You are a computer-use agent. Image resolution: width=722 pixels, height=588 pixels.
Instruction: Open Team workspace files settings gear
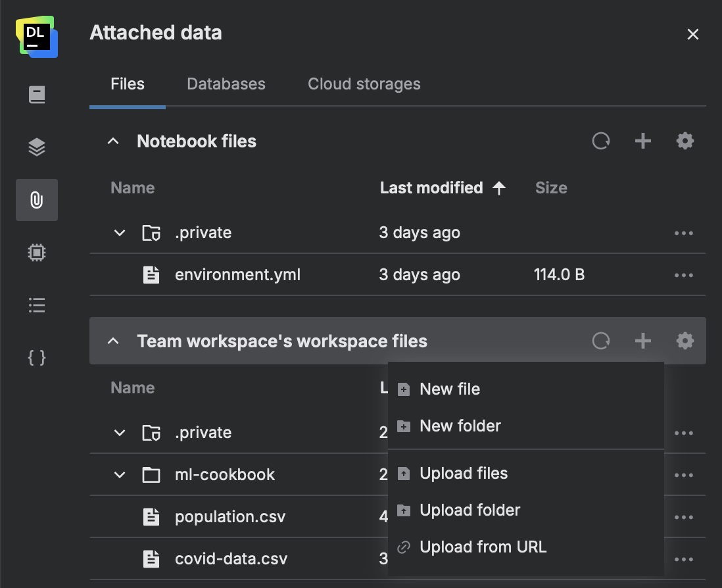coord(685,341)
